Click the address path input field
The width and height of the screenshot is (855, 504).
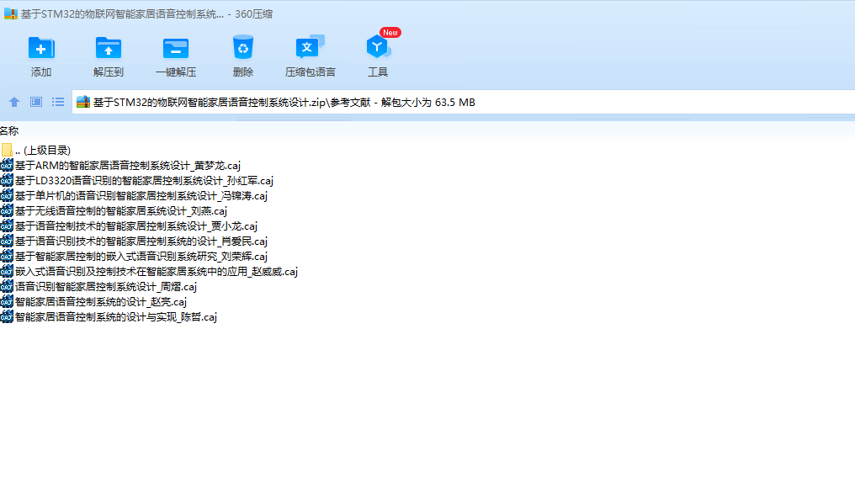[463, 102]
